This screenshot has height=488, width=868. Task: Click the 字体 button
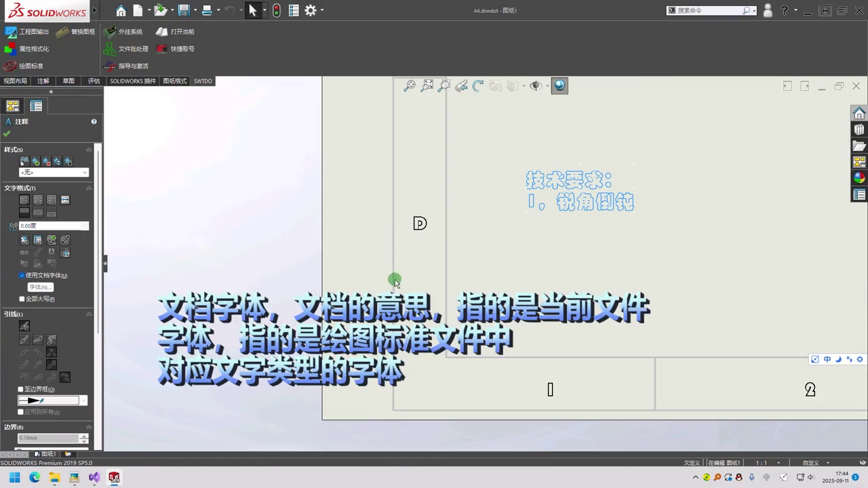click(40, 287)
